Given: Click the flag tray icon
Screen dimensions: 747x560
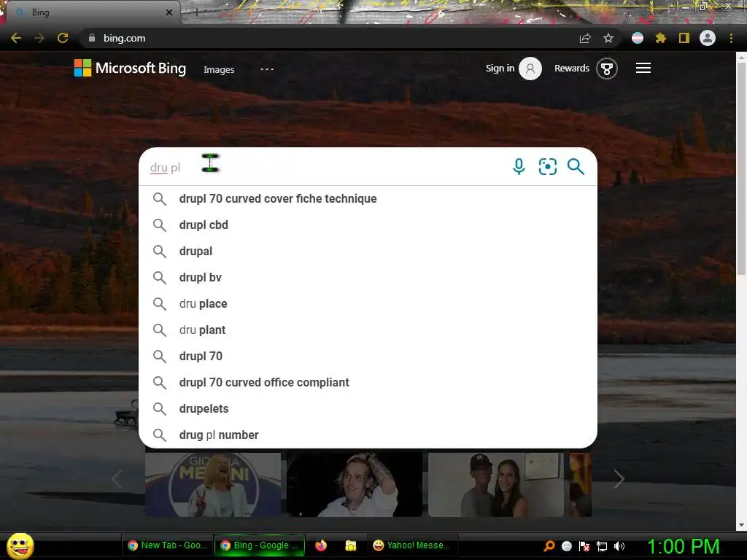Looking at the screenshot, I should [x=584, y=546].
